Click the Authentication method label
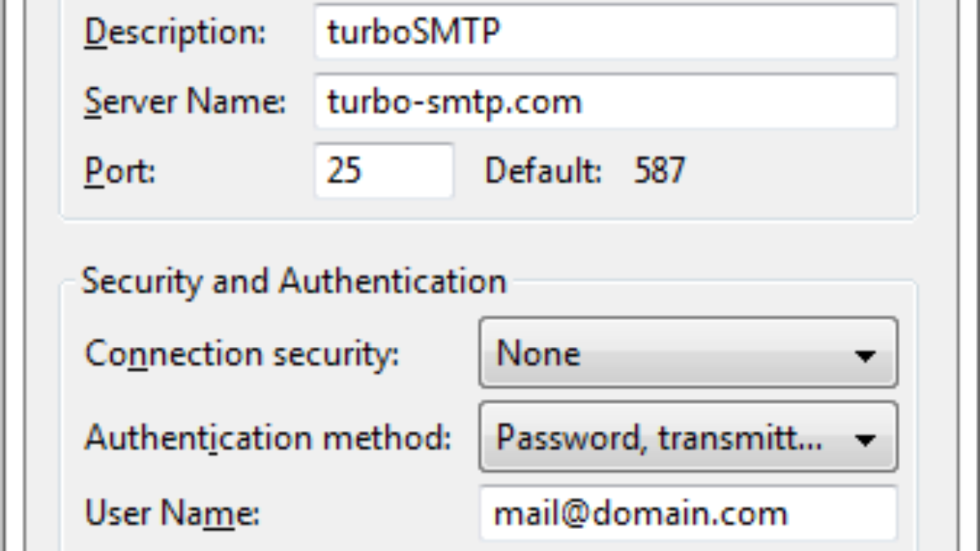This screenshot has height=551, width=980. (268, 439)
